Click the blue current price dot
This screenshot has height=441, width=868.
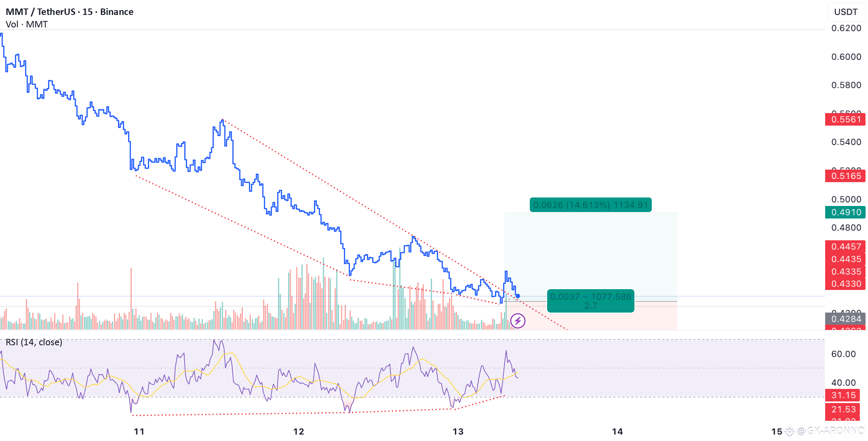tap(518, 296)
